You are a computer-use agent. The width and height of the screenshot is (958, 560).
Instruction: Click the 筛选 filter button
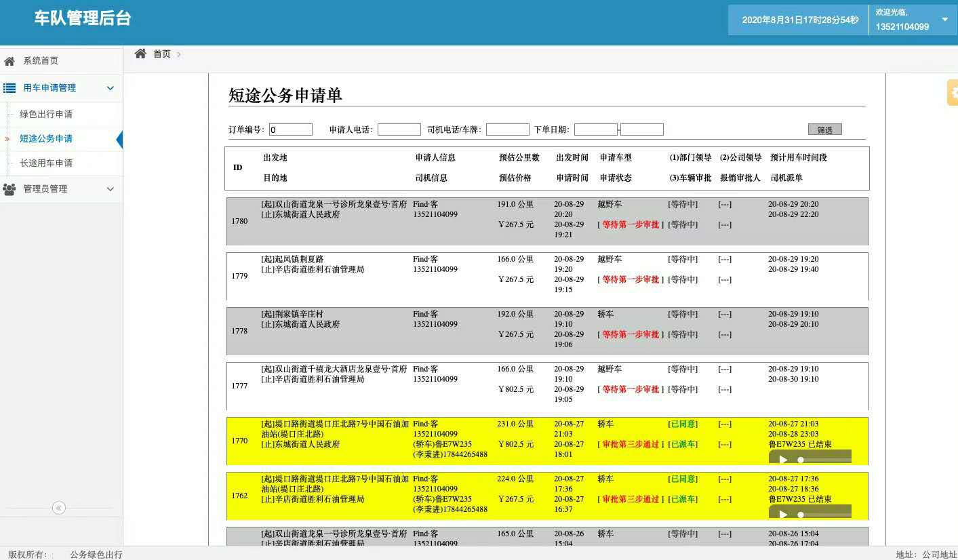(824, 129)
